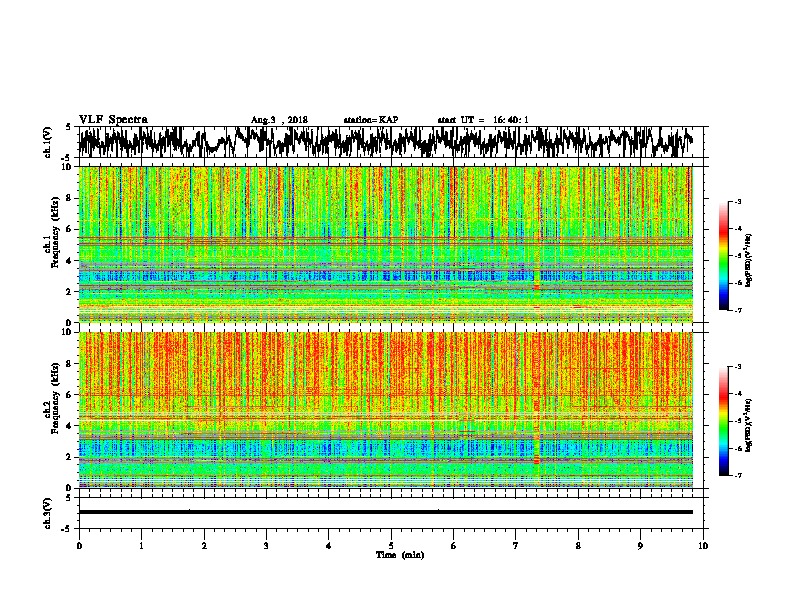Click the "2" kHz tick on ch.1 frequency axis
This screenshot has width=792, height=612.
coord(70,292)
